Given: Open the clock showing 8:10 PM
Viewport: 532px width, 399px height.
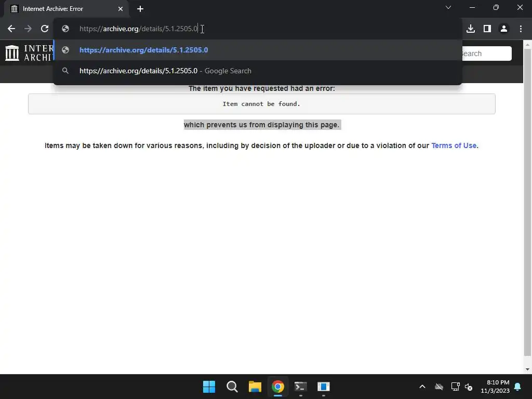Looking at the screenshot, I should point(495,387).
